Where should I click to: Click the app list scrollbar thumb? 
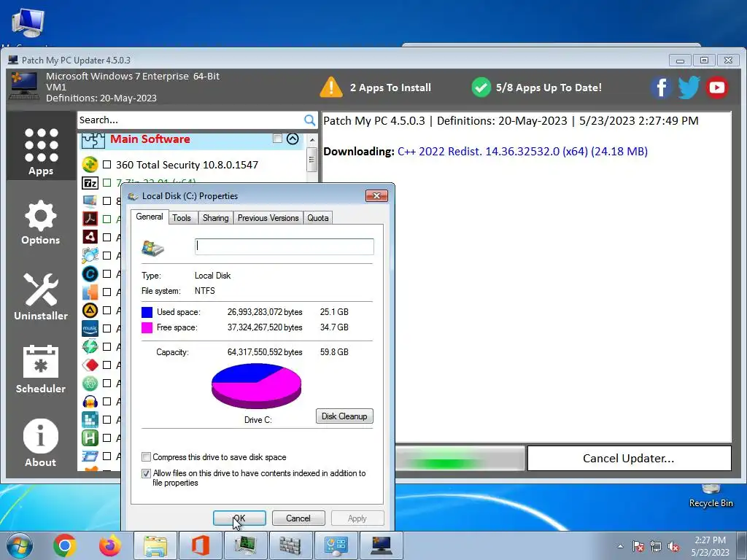click(x=312, y=160)
